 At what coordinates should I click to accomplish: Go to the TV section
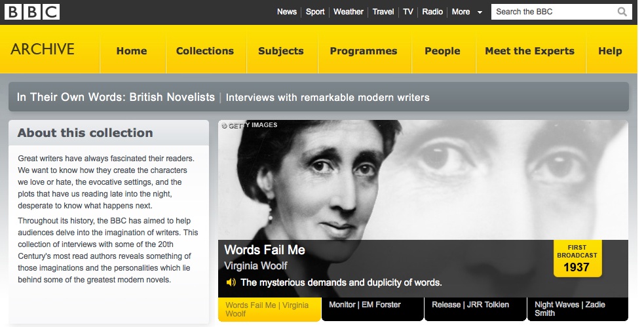point(408,12)
